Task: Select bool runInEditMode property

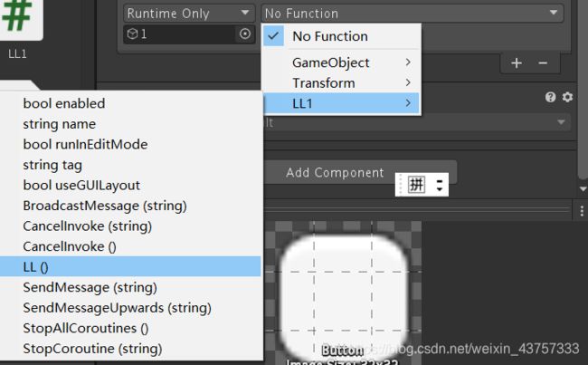Action: [x=130, y=145]
